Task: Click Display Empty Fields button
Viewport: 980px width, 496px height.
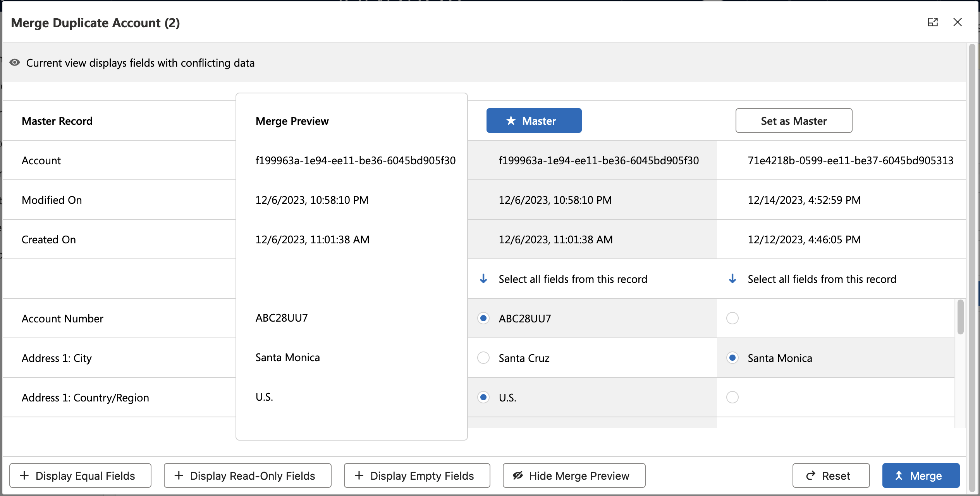Action: click(417, 475)
